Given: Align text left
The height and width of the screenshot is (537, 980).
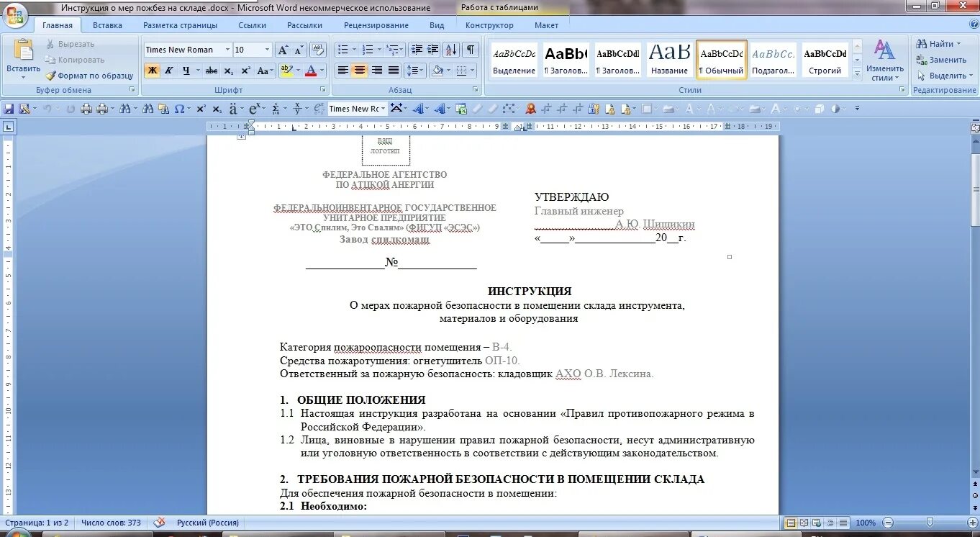Looking at the screenshot, I should (x=343, y=71).
